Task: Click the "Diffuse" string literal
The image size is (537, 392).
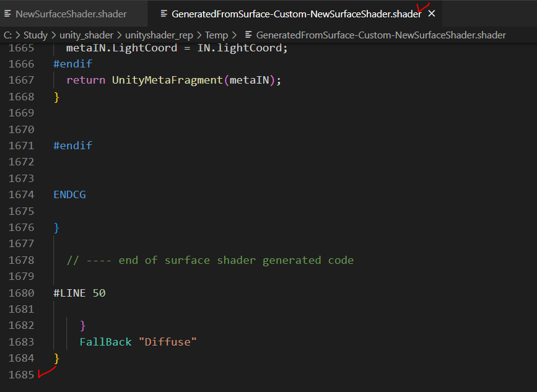Action: click(x=167, y=342)
